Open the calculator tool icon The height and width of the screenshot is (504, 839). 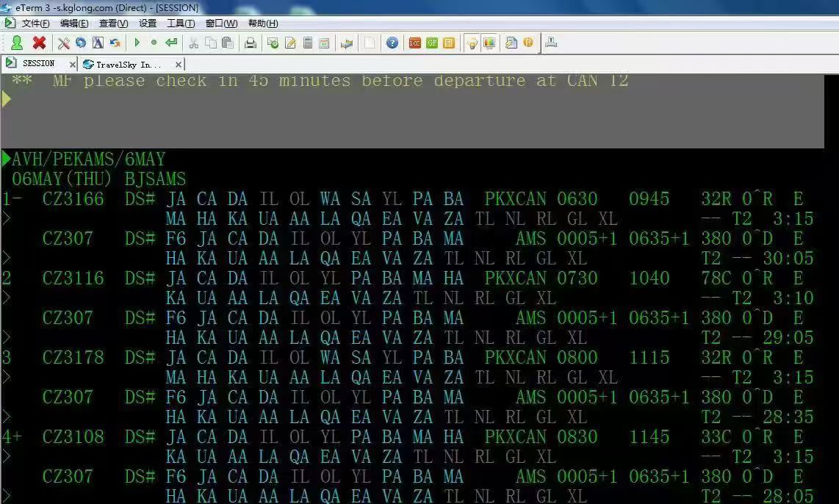308,43
